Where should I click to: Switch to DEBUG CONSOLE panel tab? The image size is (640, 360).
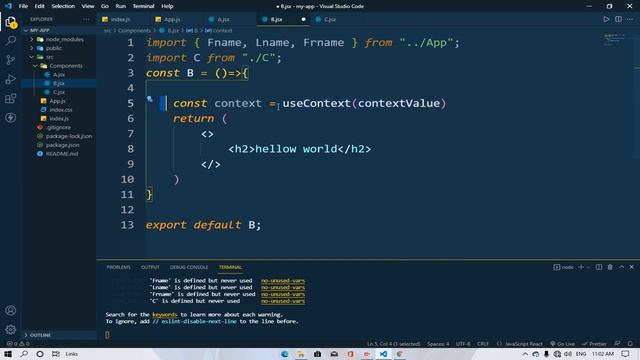click(x=189, y=267)
